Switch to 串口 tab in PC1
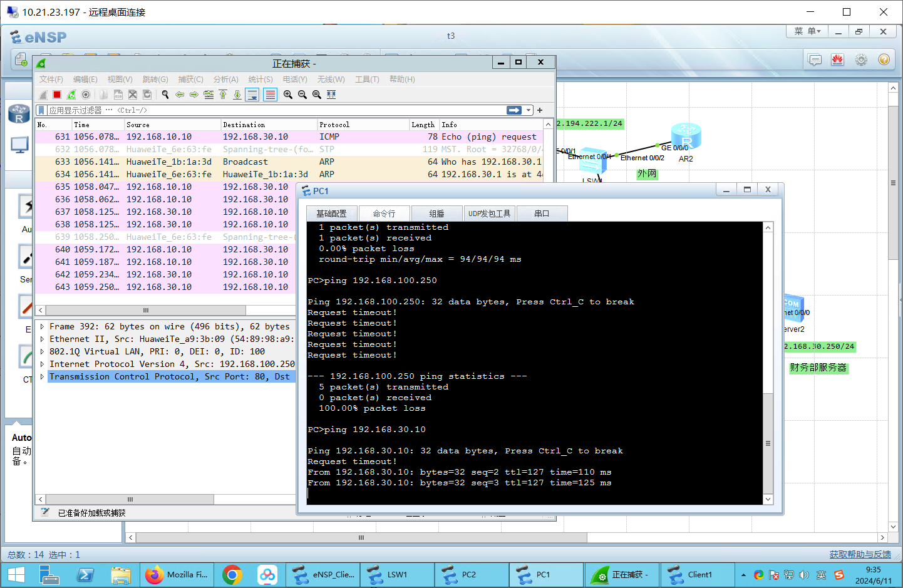The image size is (903, 588). [x=542, y=214]
